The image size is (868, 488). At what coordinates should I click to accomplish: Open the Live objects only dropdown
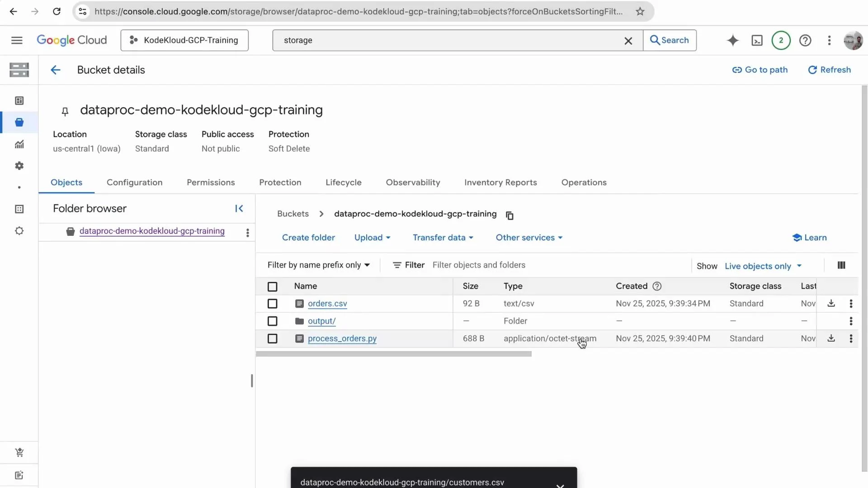click(x=763, y=266)
